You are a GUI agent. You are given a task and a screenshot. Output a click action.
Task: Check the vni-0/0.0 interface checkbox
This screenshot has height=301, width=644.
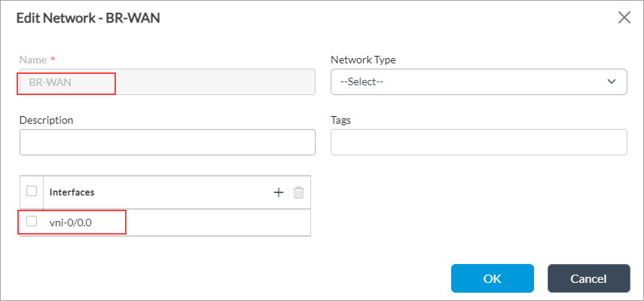32,221
